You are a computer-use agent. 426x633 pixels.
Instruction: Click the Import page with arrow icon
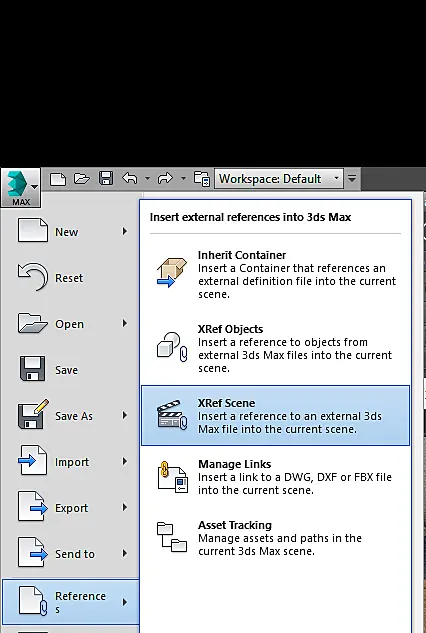click(x=32, y=460)
